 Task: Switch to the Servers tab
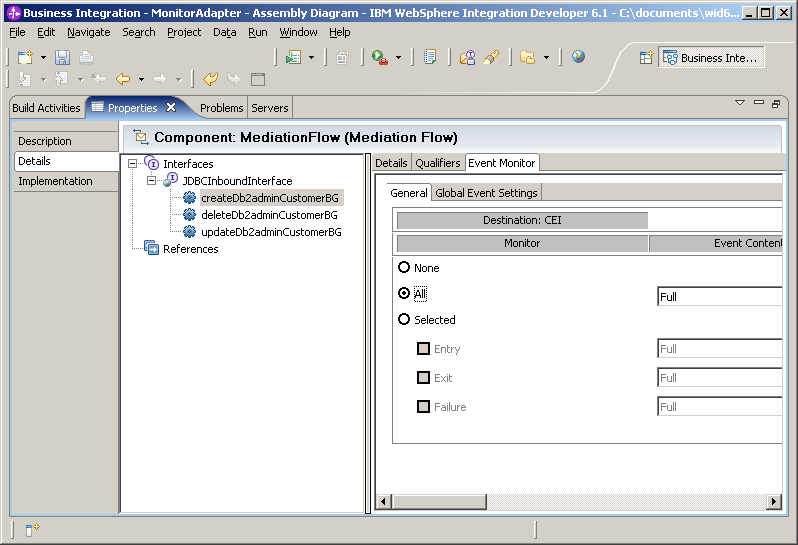pyautogui.click(x=270, y=108)
